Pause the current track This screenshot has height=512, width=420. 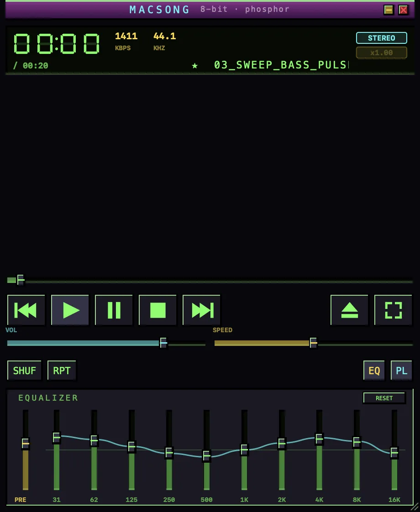point(114,310)
